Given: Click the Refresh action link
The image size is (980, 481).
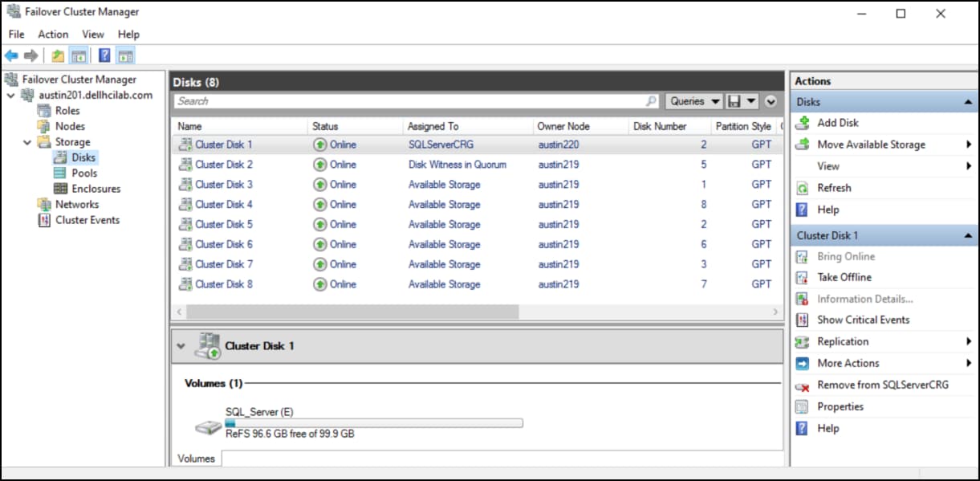Looking at the screenshot, I should 834,188.
